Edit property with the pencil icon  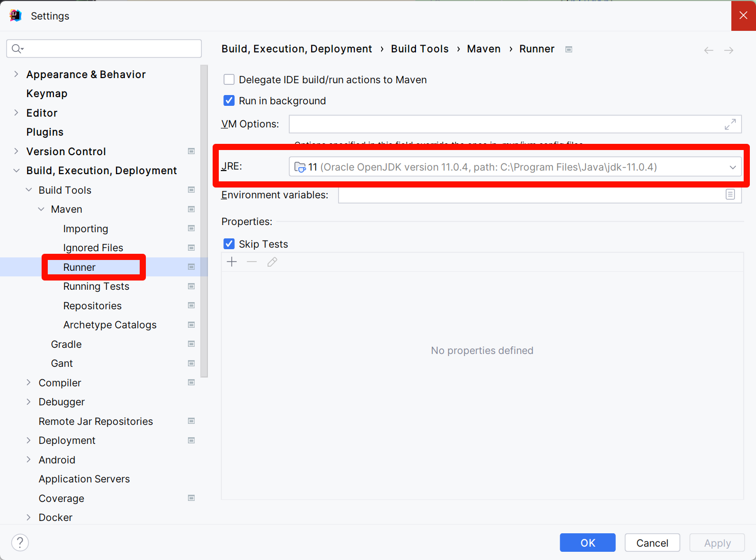coord(272,262)
